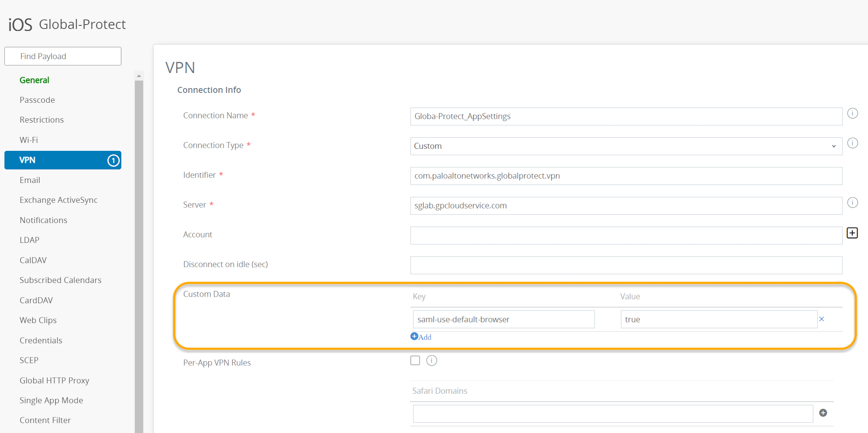Click info icon for Per-App VPN Rules
868x433 pixels.
click(432, 360)
